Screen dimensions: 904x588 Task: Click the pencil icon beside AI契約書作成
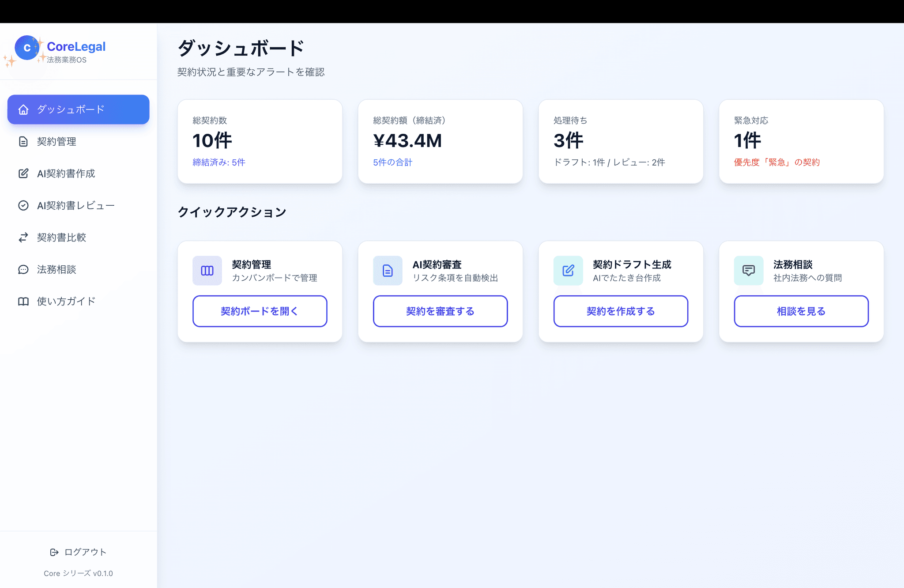click(23, 173)
